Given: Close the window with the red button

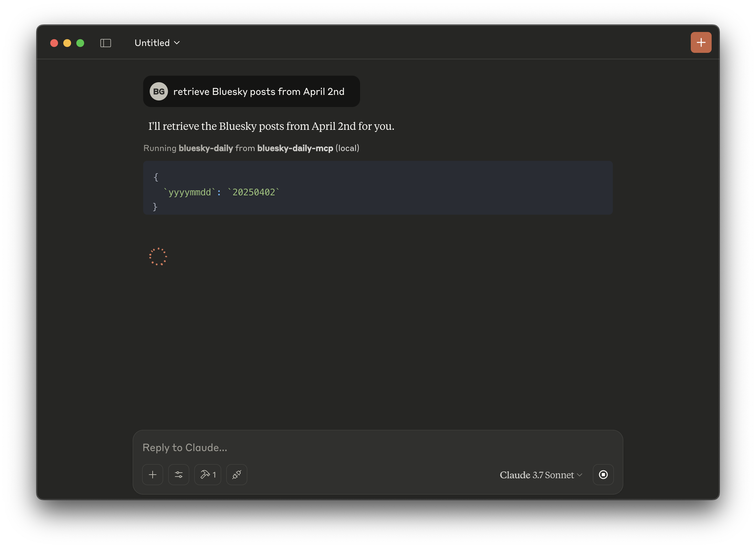Looking at the screenshot, I should coord(54,43).
